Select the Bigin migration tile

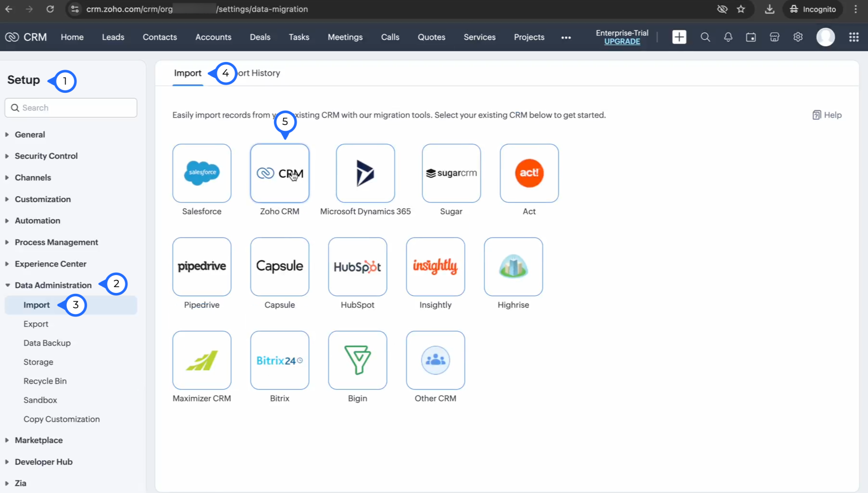[358, 360]
